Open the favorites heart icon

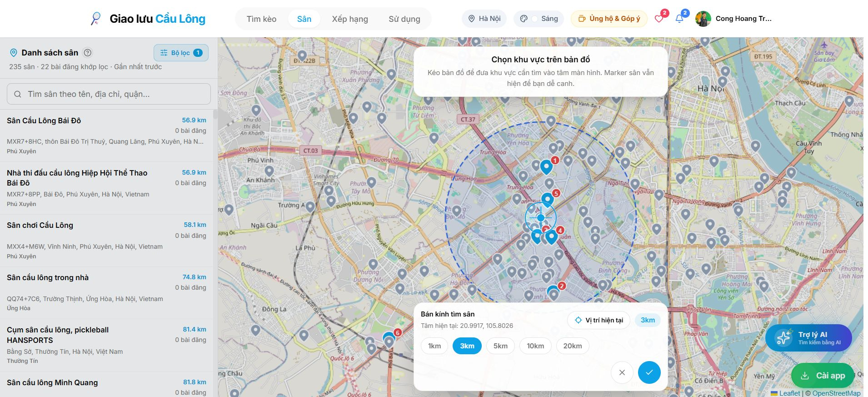point(659,19)
